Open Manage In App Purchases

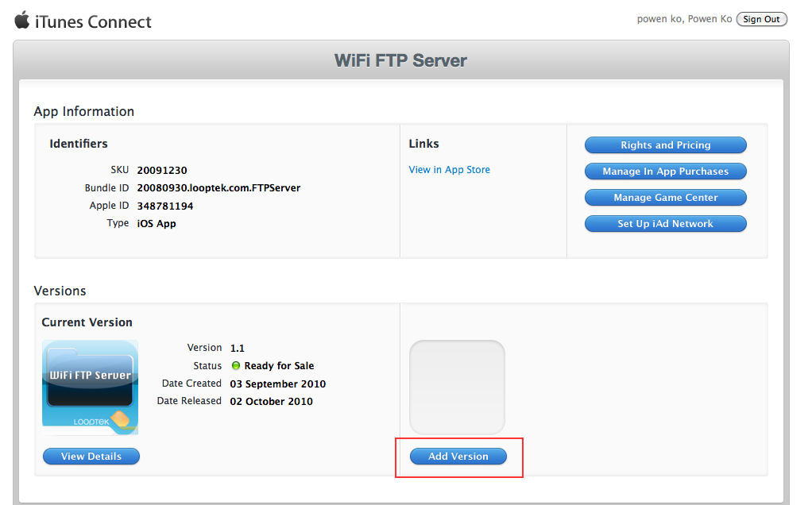point(666,172)
